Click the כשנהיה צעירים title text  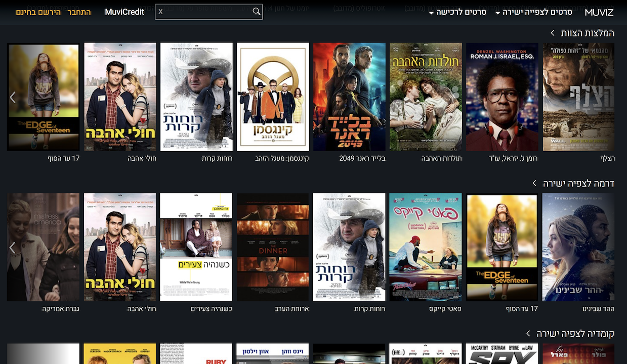pyautogui.click(x=212, y=308)
